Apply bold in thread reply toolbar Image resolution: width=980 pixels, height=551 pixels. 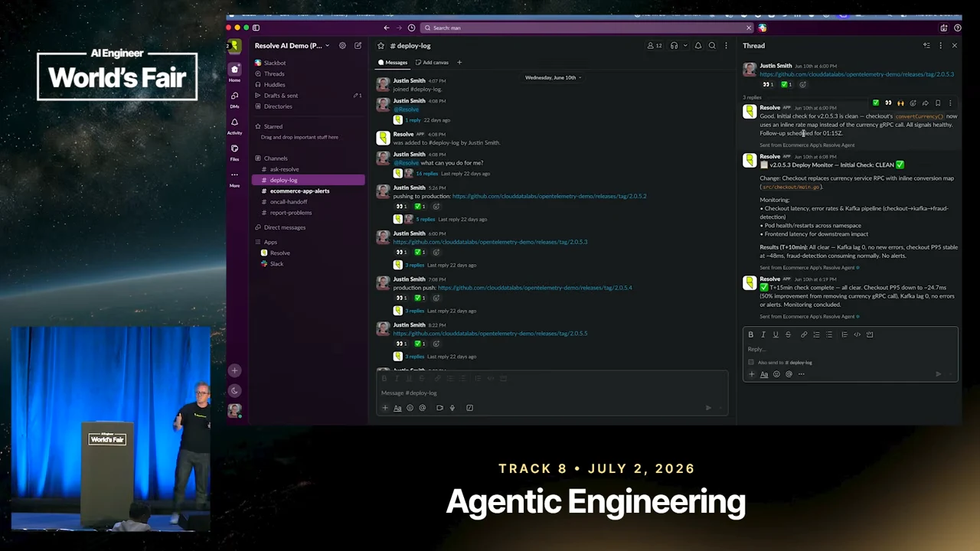tap(750, 334)
